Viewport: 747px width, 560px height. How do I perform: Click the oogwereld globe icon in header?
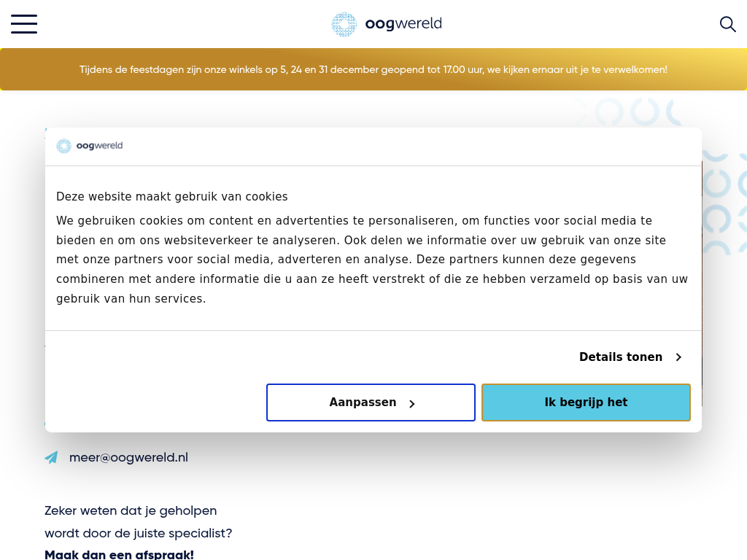click(344, 24)
